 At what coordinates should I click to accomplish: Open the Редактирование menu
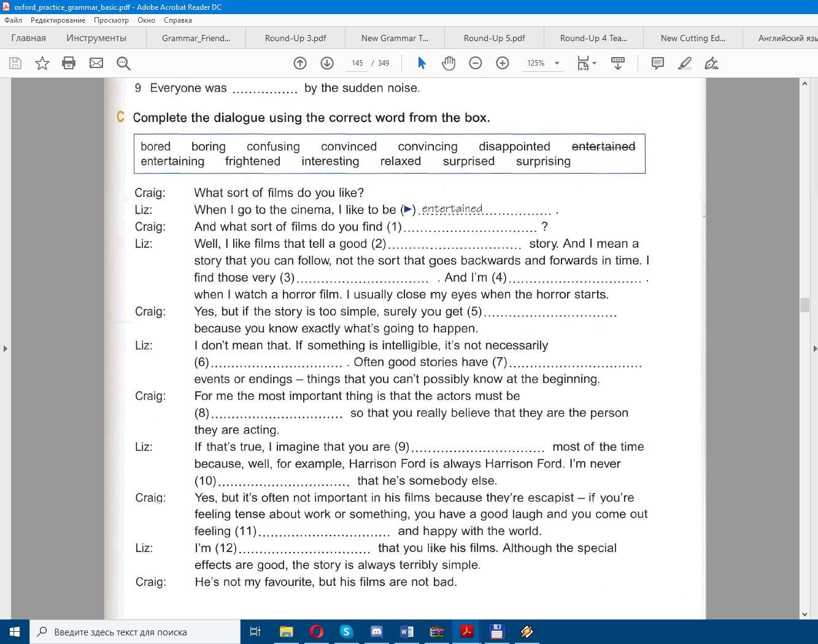coord(58,20)
